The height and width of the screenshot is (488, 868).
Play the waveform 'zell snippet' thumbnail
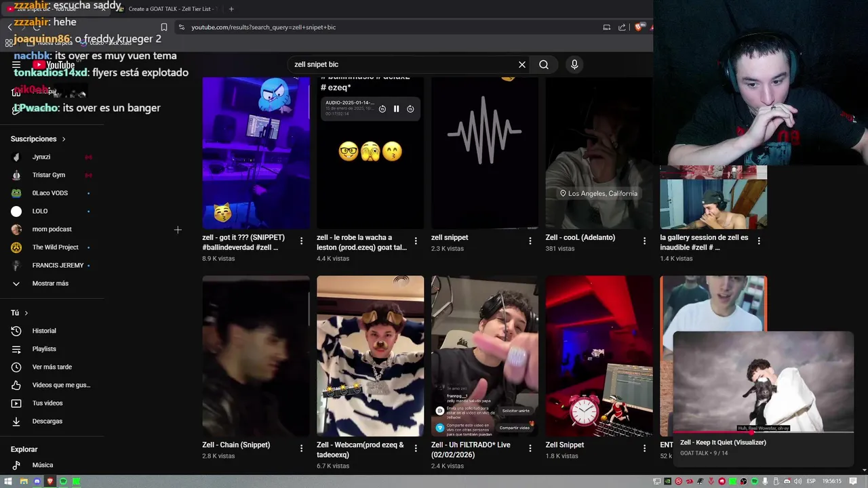click(x=484, y=152)
